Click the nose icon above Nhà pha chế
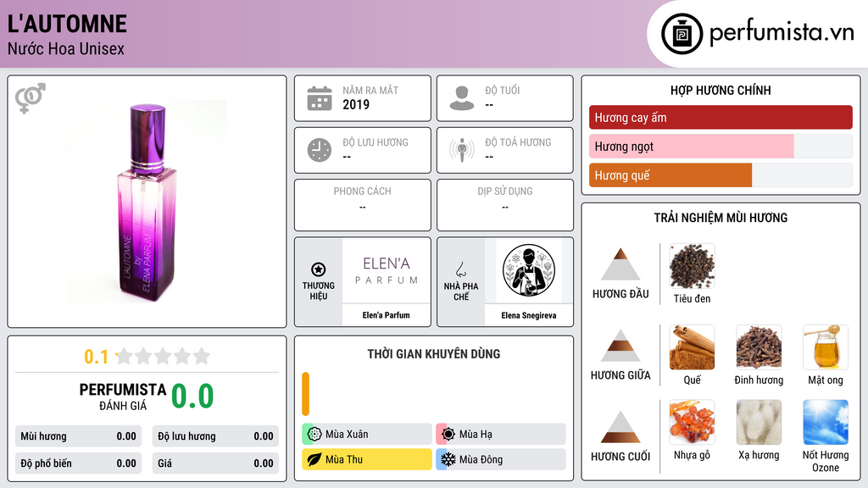 tap(460, 269)
